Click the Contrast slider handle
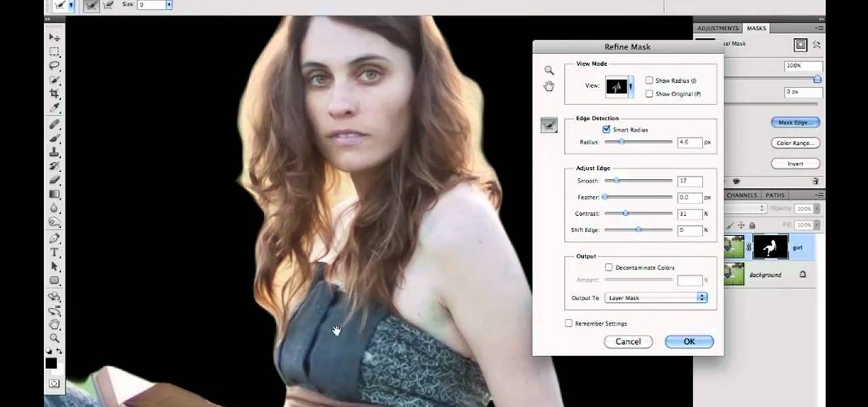The image size is (868, 407). point(625,213)
